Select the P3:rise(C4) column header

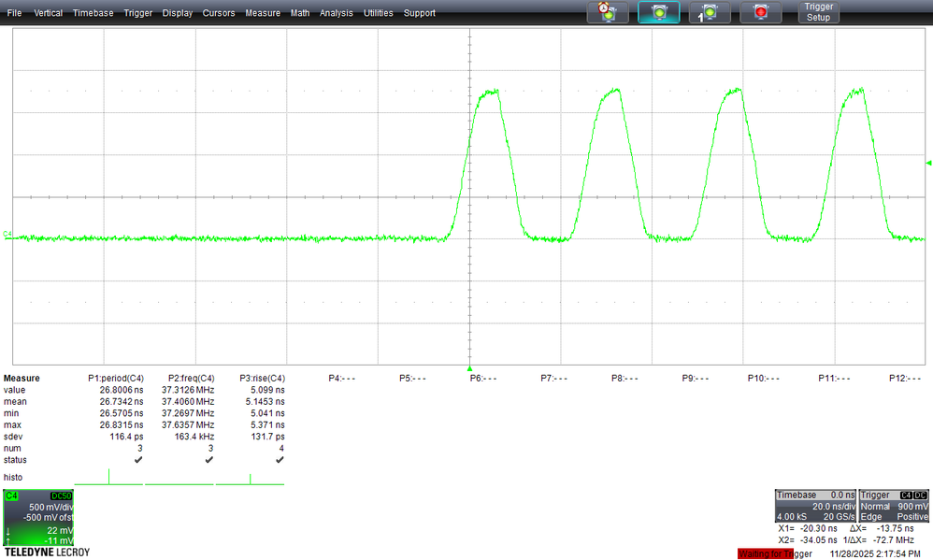pos(262,379)
